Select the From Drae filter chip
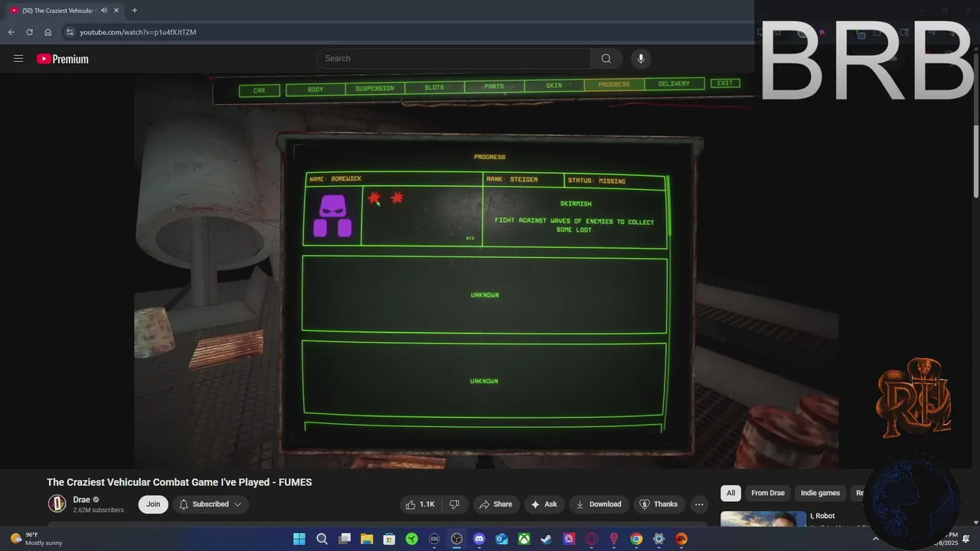 768,493
